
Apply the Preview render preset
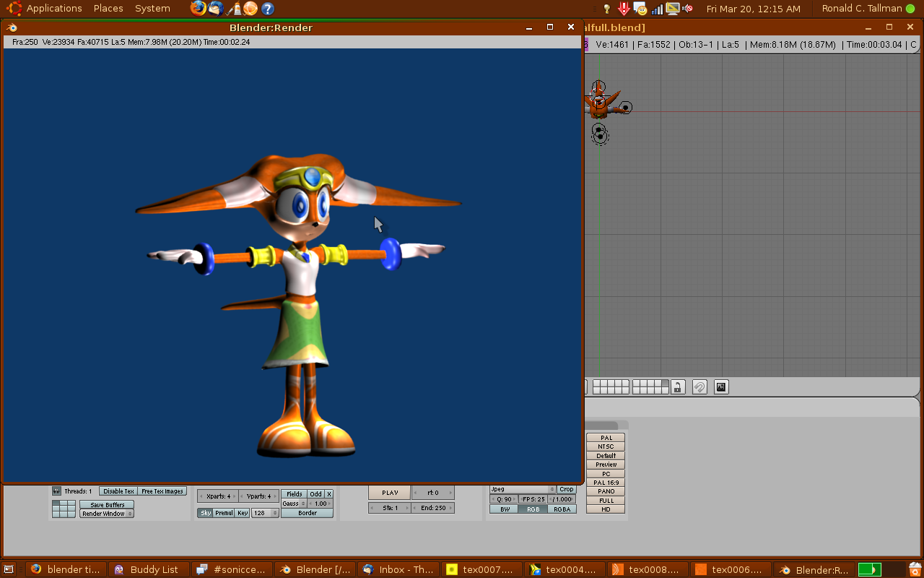(606, 465)
